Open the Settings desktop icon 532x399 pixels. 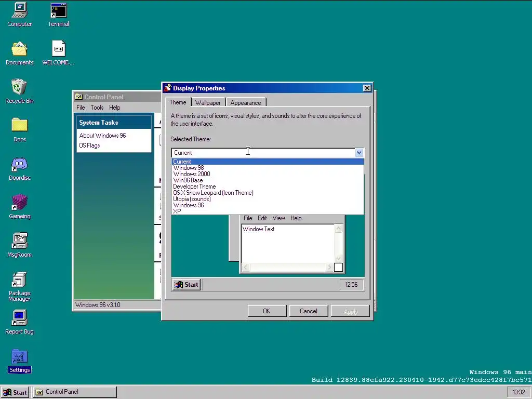pyautogui.click(x=19, y=361)
